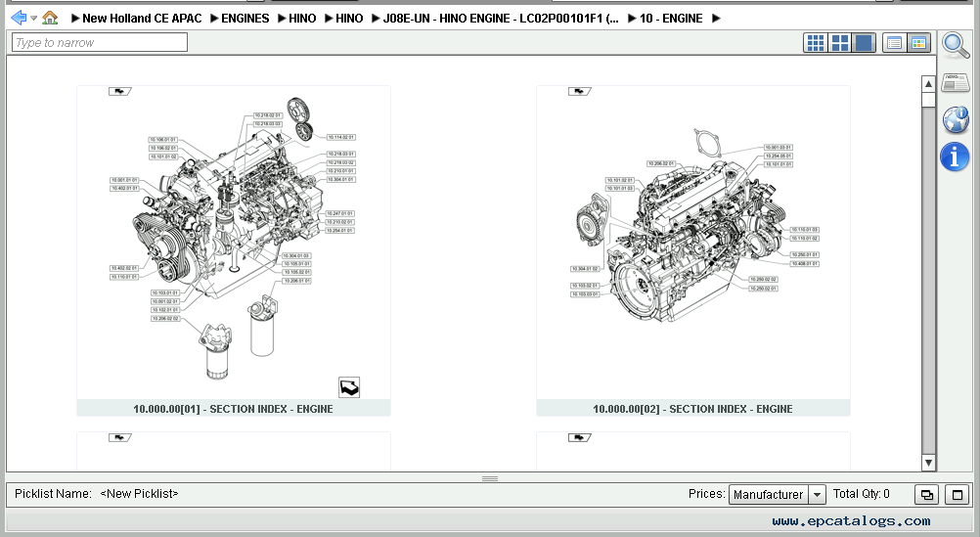Open J08E-UN HINO ENGINE breadcrumb

(x=501, y=19)
